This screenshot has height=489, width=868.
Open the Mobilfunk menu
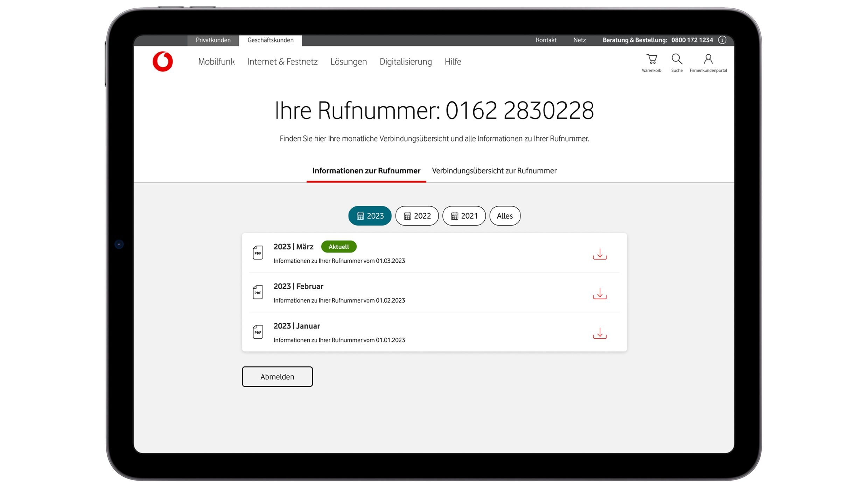[x=216, y=62]
